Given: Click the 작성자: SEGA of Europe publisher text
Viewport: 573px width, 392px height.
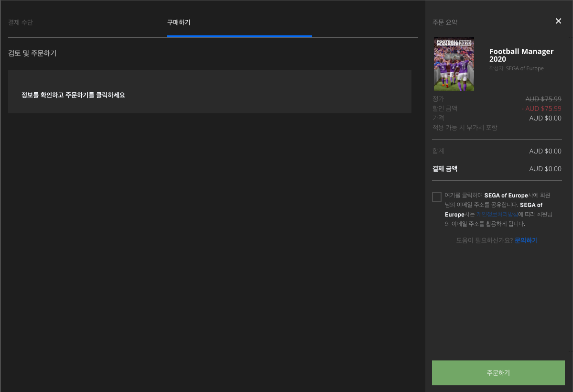Looking at the screenshot, I should [x=516, y=68].
